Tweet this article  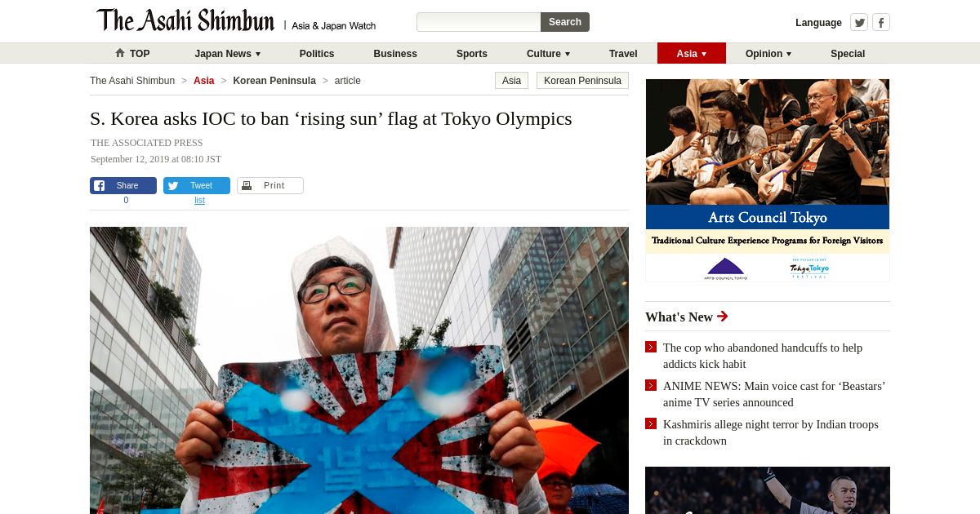click(197, 186)
